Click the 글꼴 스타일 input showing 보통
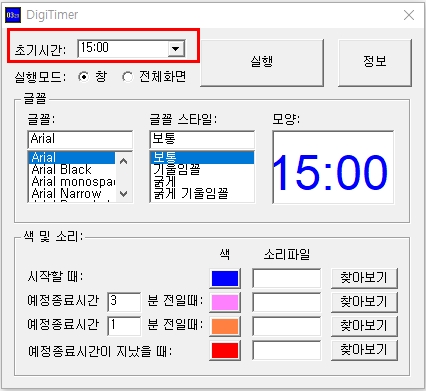The image size is (426, 391). (202, 139)
